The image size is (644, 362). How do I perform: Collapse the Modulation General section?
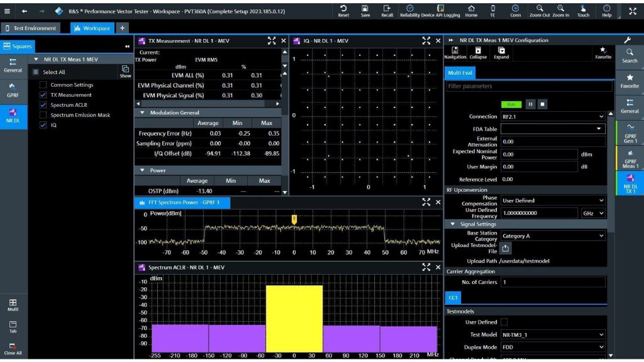143,112
